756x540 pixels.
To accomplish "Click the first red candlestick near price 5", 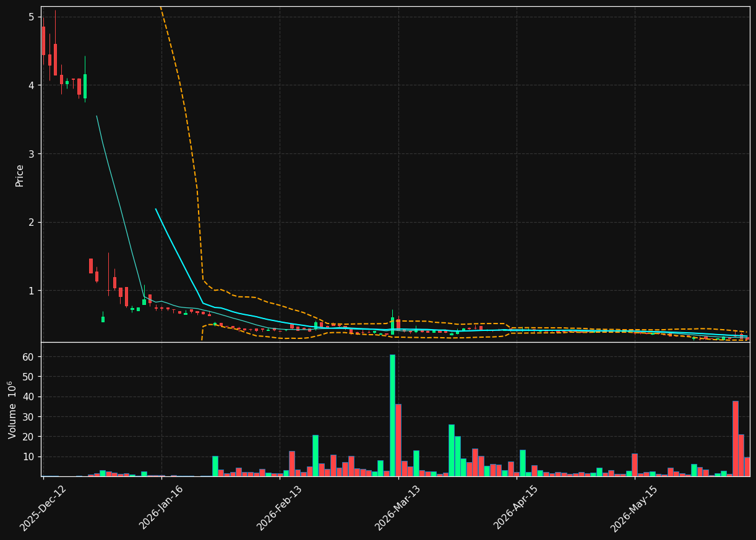I will point(43,41).
